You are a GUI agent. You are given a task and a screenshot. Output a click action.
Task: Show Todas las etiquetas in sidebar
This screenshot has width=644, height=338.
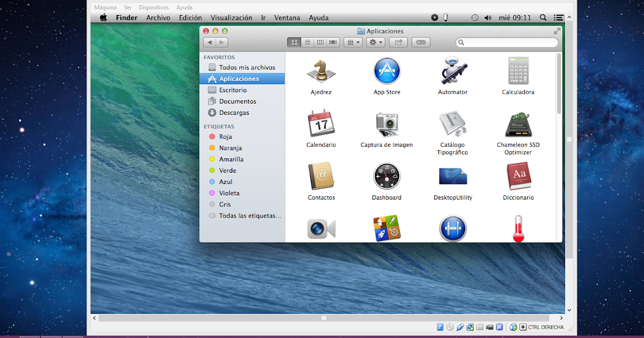pos(242,216)
